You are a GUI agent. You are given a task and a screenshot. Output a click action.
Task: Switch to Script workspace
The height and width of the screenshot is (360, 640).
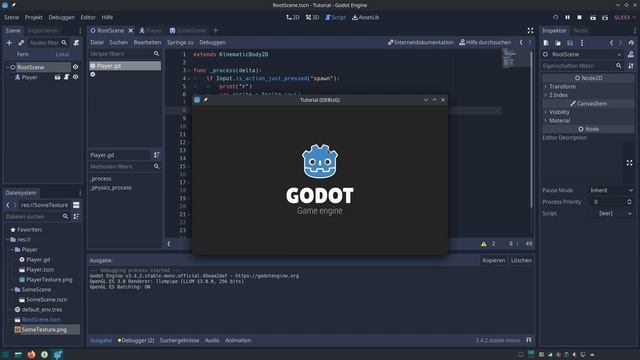tap(335, 18)
